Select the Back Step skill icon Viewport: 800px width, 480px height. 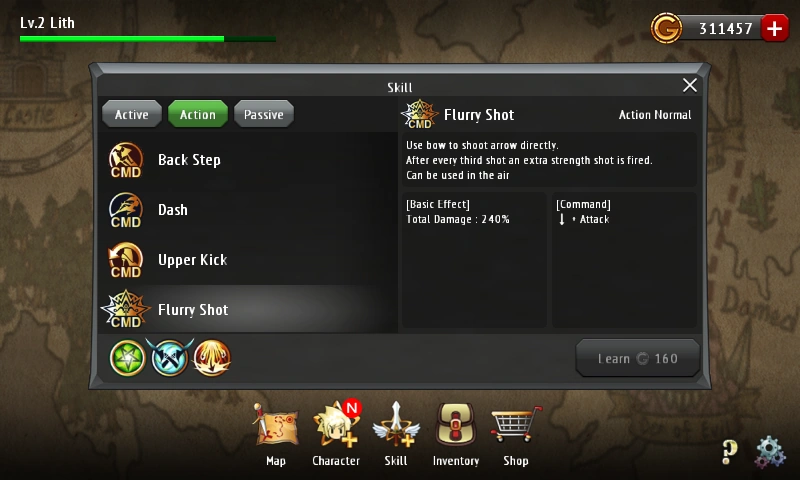pos(126,160)
